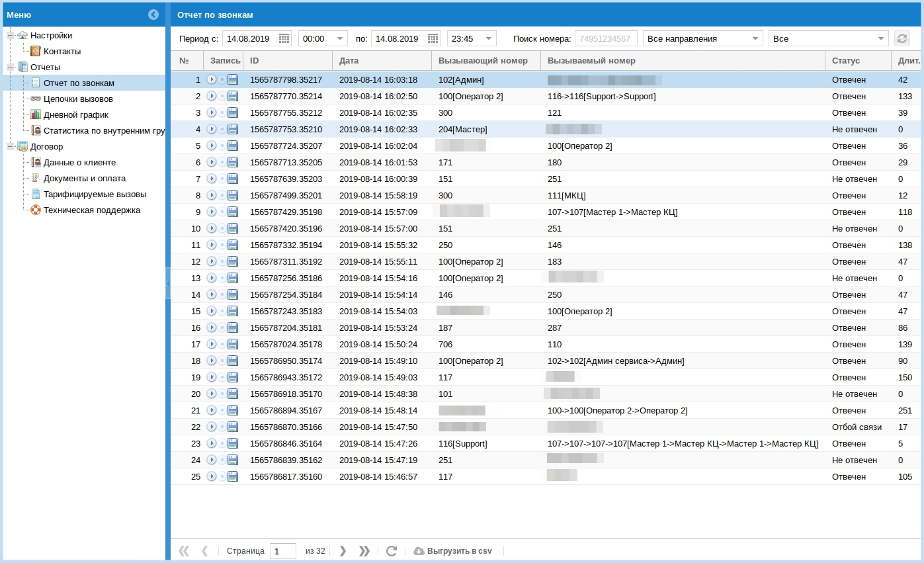Open calendar for start date
The image size is (924, 563).
coord(284,38)
